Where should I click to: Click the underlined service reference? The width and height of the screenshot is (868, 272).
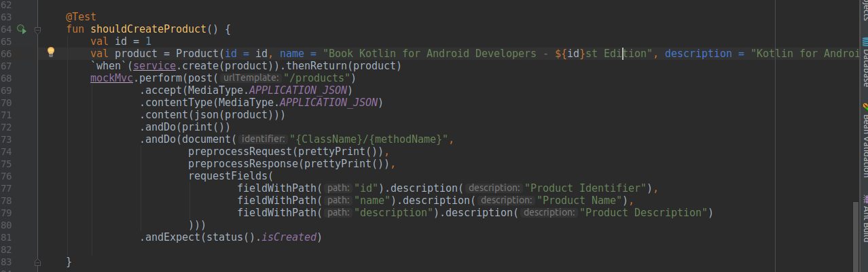pos(154,66)
